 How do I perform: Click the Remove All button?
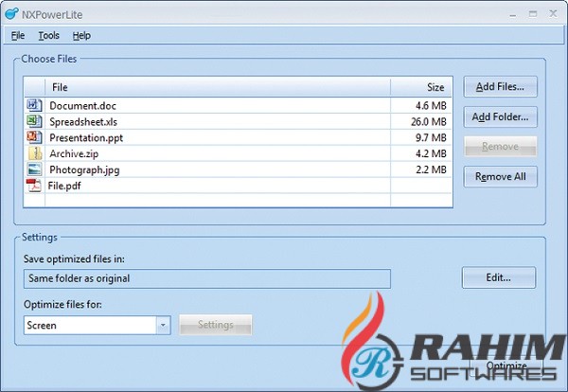tap(500, 176)
